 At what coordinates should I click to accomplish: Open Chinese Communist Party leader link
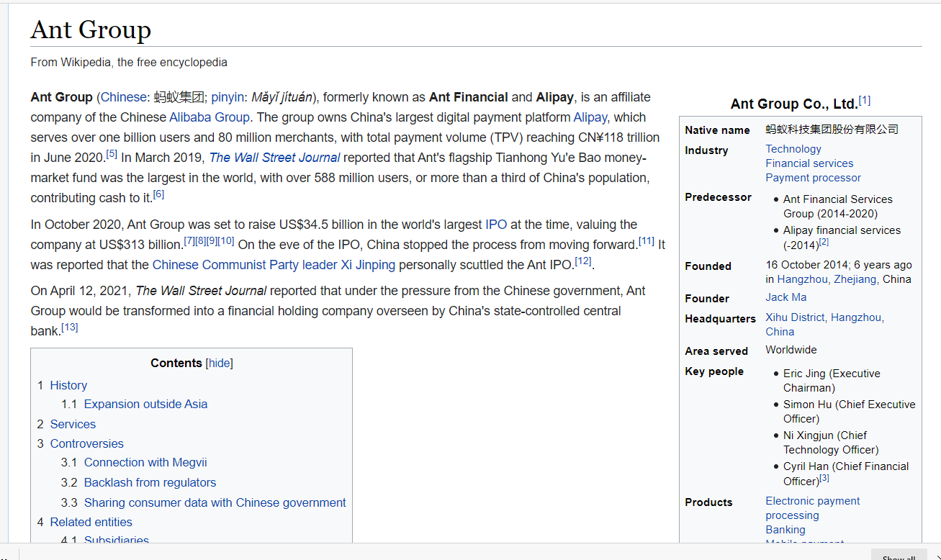pyautogui.click(x=245, y=265)
